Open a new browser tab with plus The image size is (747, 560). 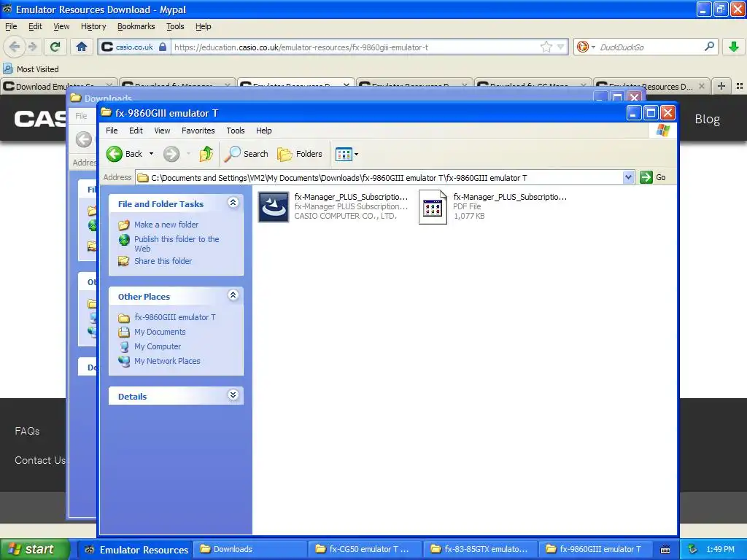click(721, 86)
